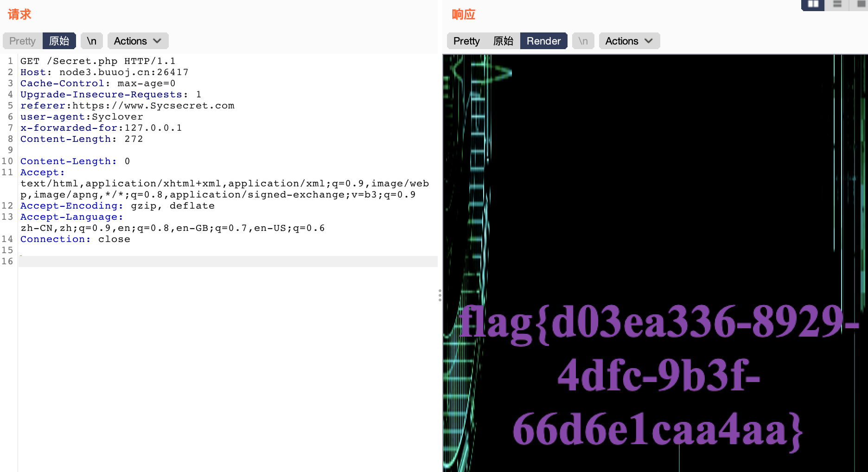Screen dimensions: 868x472
Task: Click the empty line 16 in request editor
Action: point(227,262)
